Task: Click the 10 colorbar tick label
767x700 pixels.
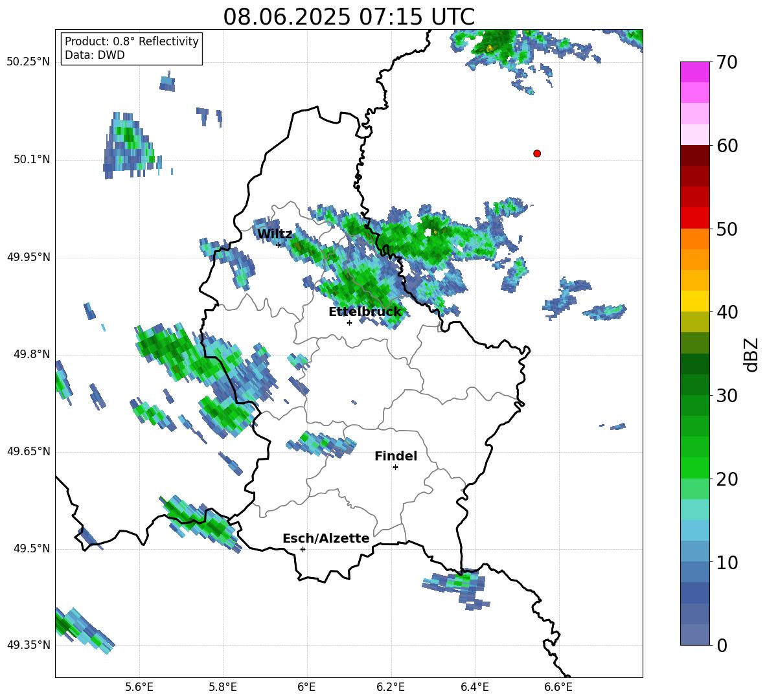Action: (x=727, y=563)
